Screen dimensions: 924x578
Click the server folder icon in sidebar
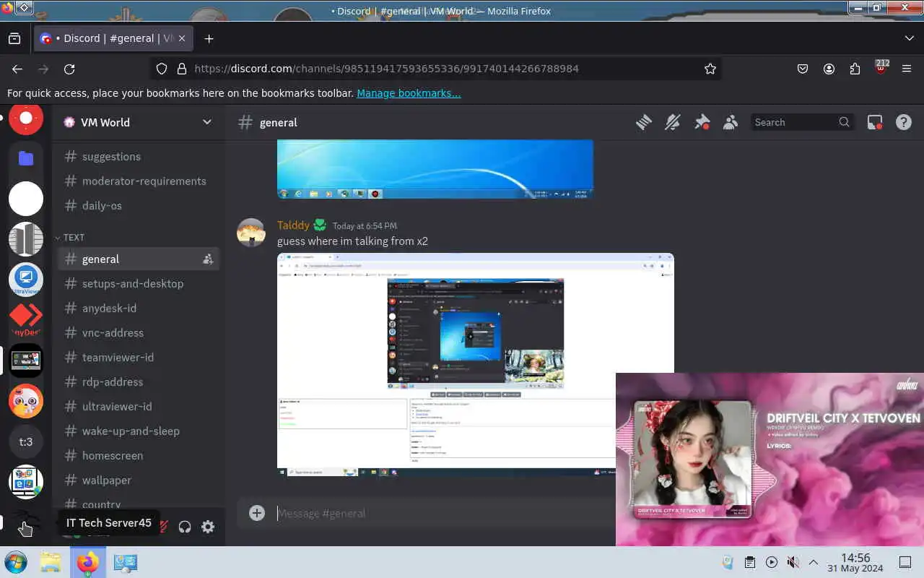pyautogui.click(x=26, y=158)
